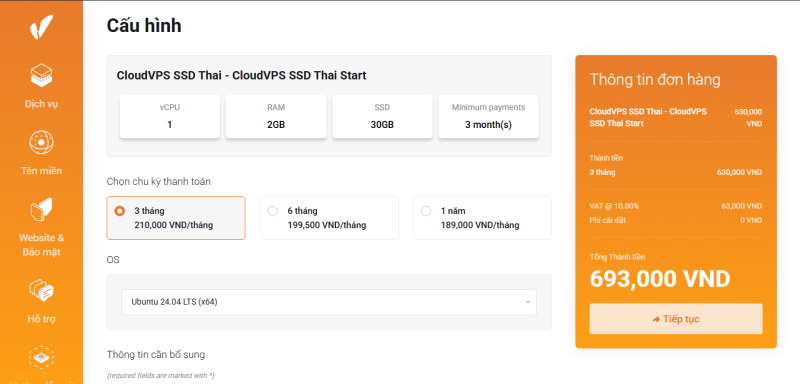Click the SSD 30GB spec card
800x384 pixels.
point(382,116)
